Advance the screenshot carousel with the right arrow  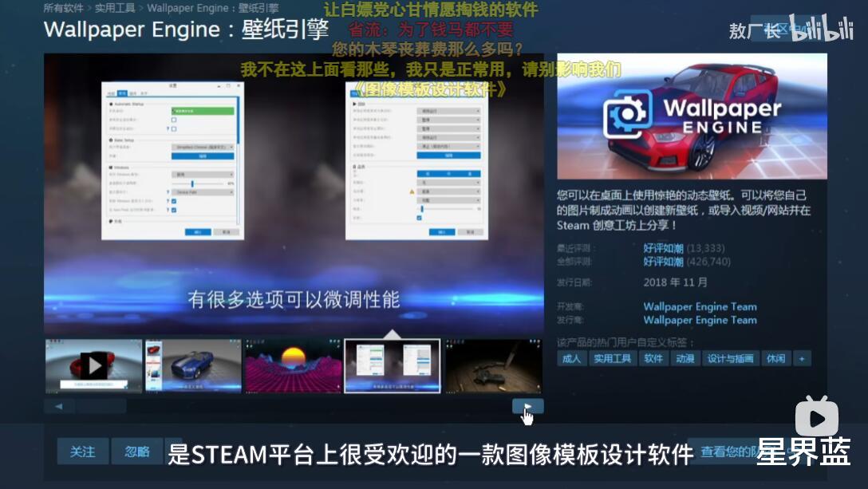527,406
